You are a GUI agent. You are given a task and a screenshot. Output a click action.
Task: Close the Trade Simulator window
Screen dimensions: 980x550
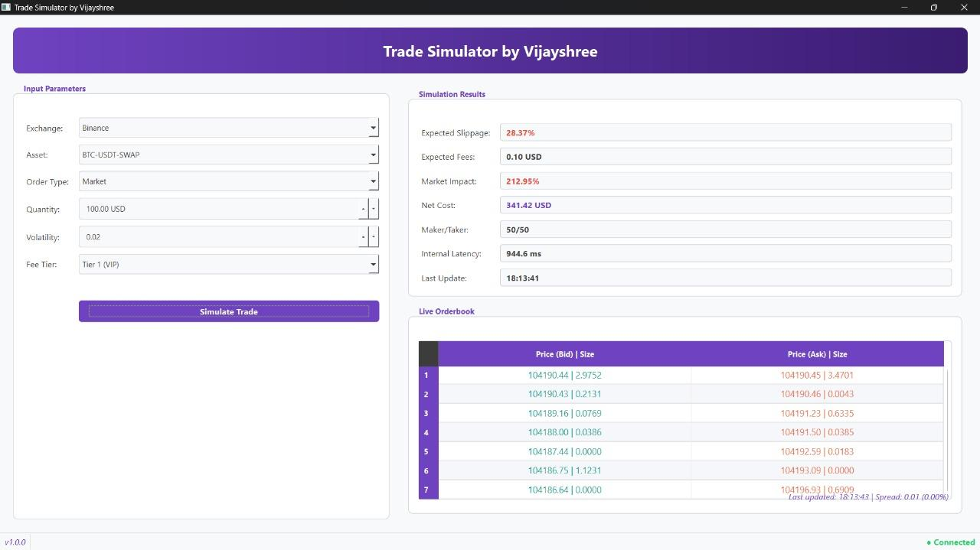click(x=963, y=7)
